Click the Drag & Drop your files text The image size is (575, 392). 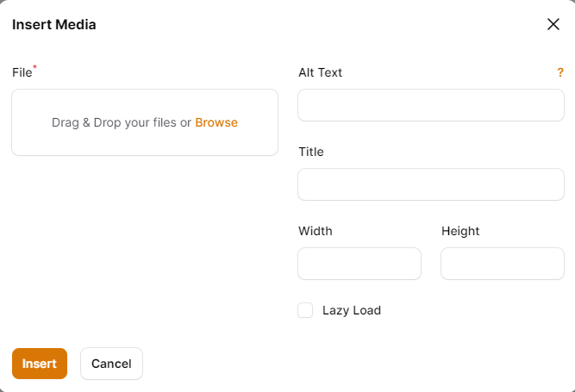tap(121, 122)
